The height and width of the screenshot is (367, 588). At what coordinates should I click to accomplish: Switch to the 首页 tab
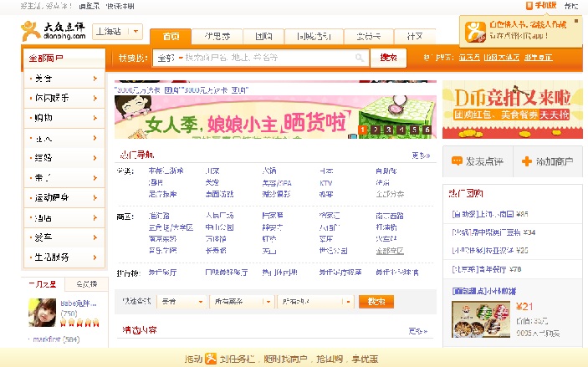point(171,36)
